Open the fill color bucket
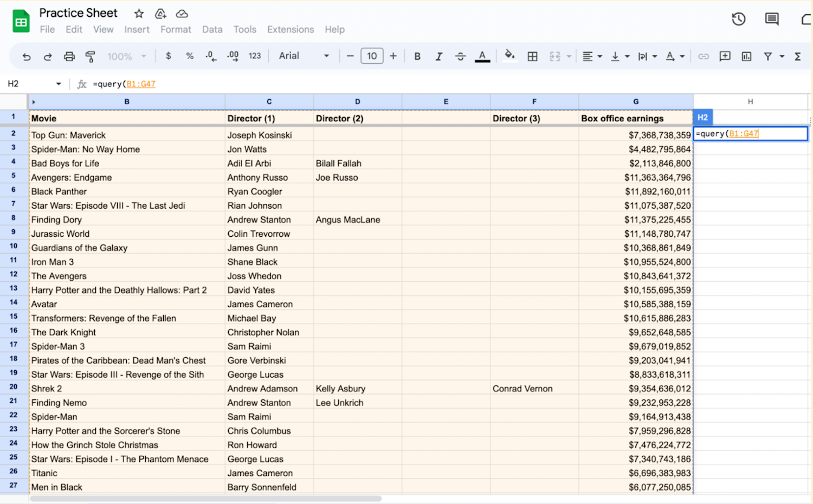This screenshot has height=504, width=813. click(509, 55)
